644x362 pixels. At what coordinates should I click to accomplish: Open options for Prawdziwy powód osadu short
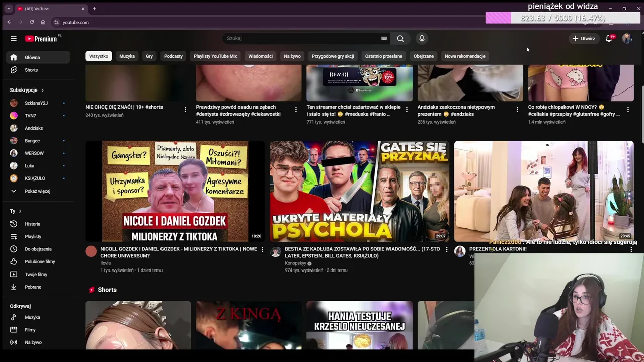[296, 109]
